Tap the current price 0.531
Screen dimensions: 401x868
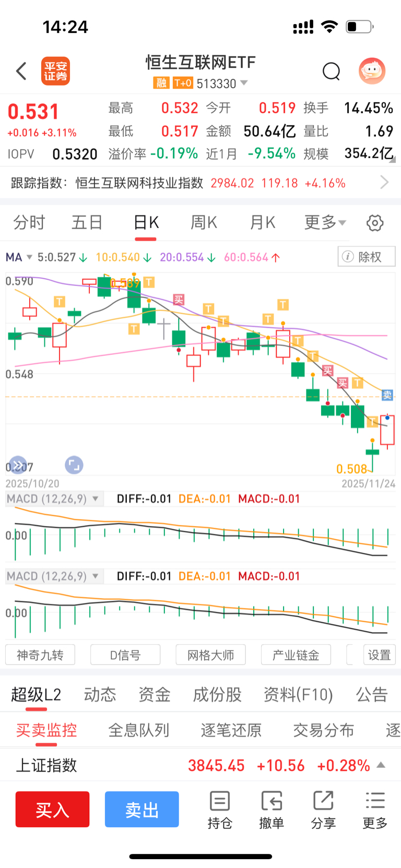click(33, 112)
